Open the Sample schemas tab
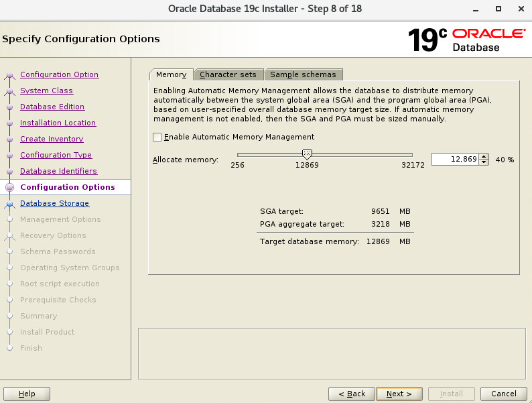The image size is (532, 403). [303, 74]
